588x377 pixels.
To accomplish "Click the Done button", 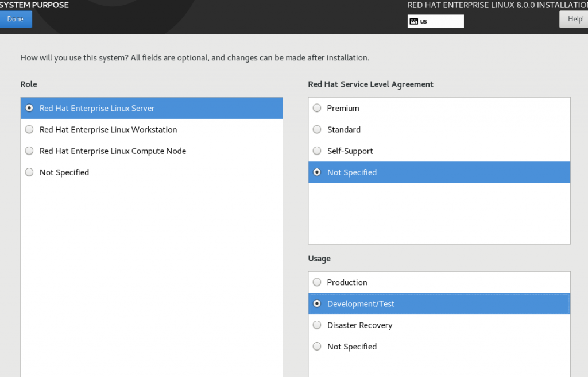I will [16, 19].
